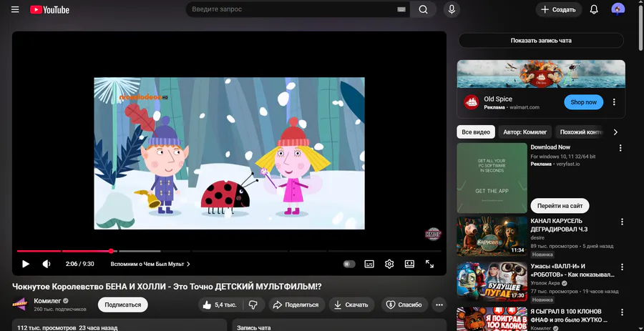This screenshot has height=331, width=644.
Task: Open the Уголок Акра channel name
Action: tap(546, 283)
